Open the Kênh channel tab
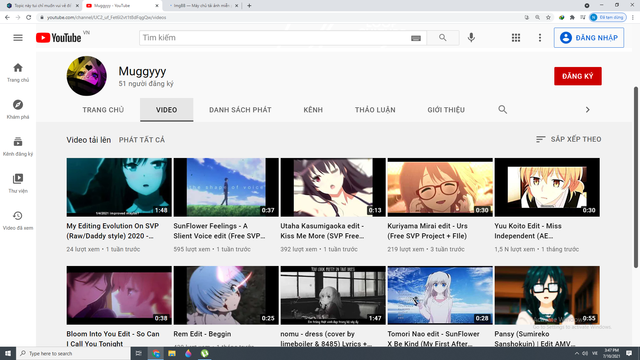 click(313, 110)
